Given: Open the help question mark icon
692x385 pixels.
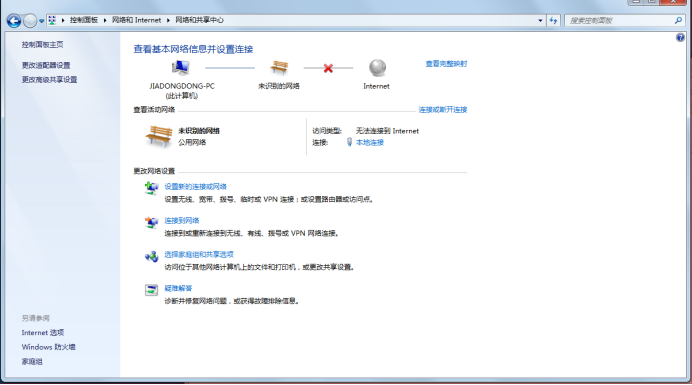Looking at the screenshot, I should click(680, 38).
